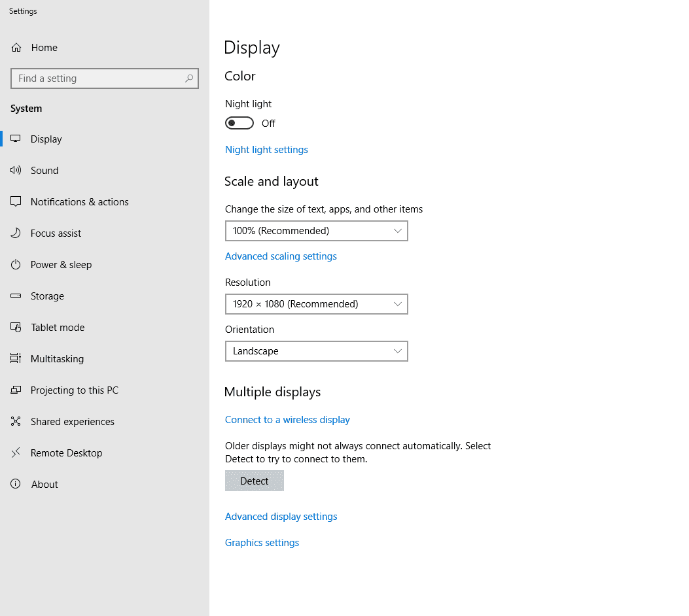The height and width of the screenshot is (616, 689).
Task: Open Advanced display settings
Action: tap(281, 516)
